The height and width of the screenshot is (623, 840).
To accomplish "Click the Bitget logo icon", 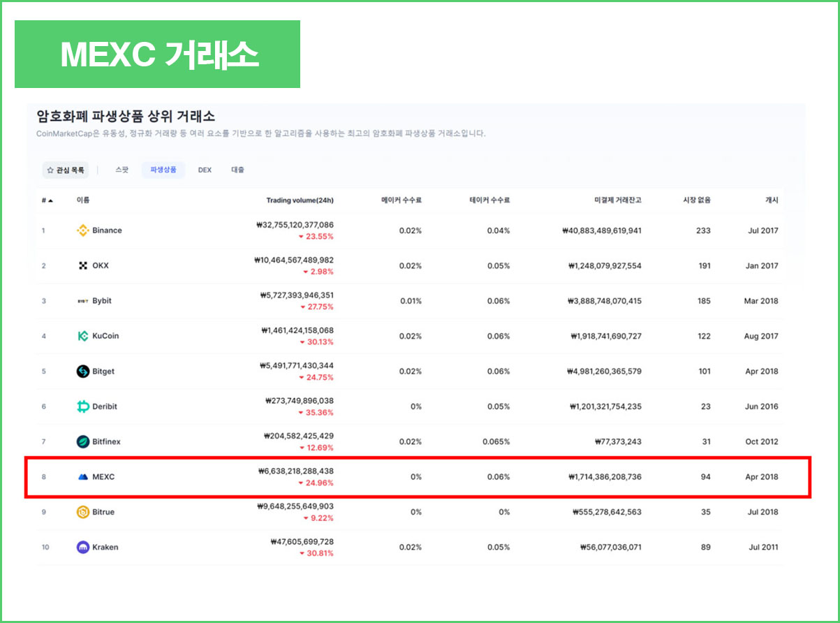I will point(82,372).
